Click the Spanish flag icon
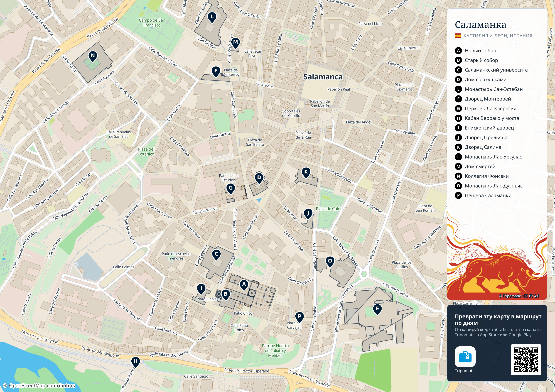 point(458,36)
